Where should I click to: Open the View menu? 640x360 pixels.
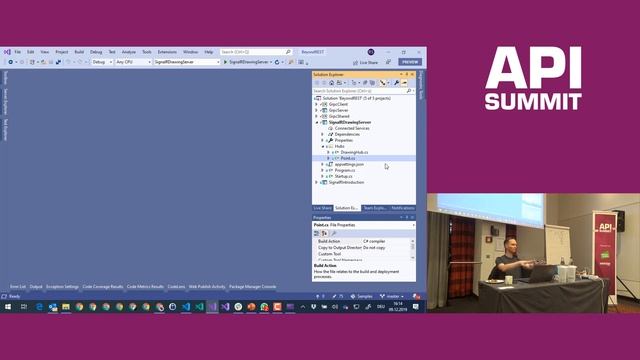click(x=44, y=52)
